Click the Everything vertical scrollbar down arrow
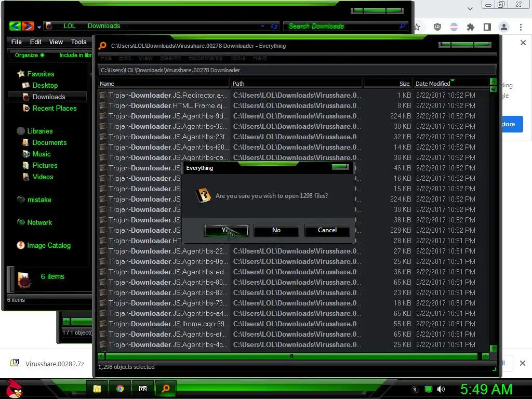Viewport: 532px width, 399px height. pos(494,349)
